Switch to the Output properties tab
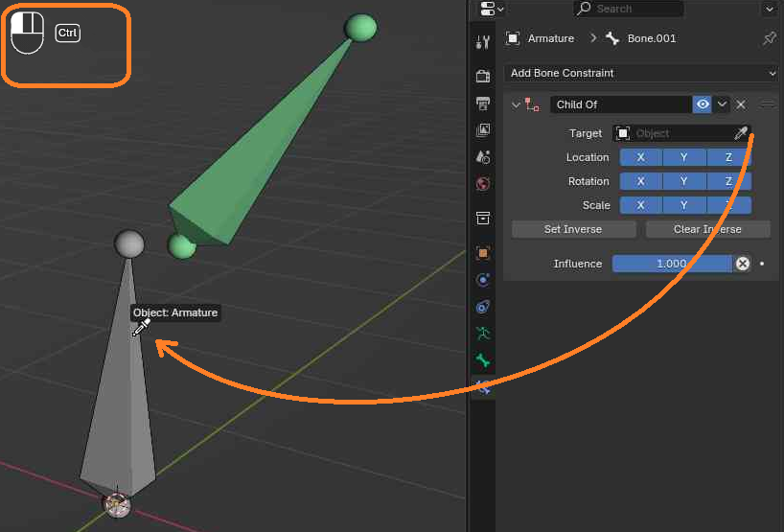 pos(482,104)
